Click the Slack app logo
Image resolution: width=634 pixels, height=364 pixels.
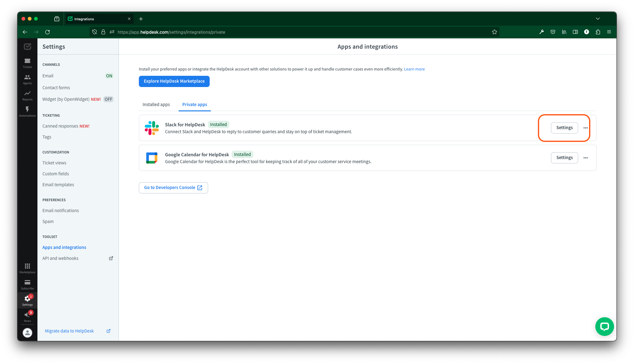[x=152, y=128]
